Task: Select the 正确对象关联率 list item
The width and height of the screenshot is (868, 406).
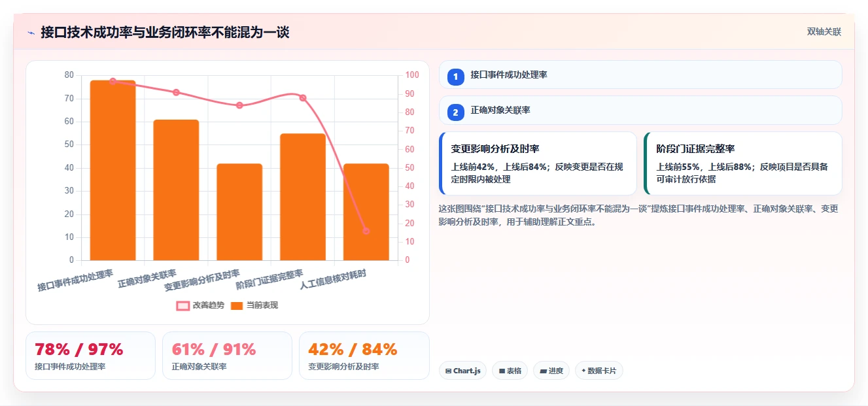Action: tap(640, 110)
